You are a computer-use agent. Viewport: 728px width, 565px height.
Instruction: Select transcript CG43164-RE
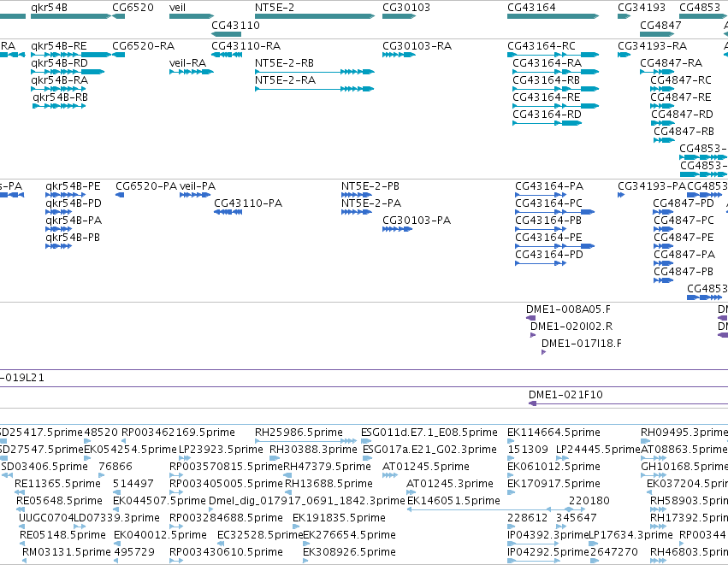pos(547,97)
